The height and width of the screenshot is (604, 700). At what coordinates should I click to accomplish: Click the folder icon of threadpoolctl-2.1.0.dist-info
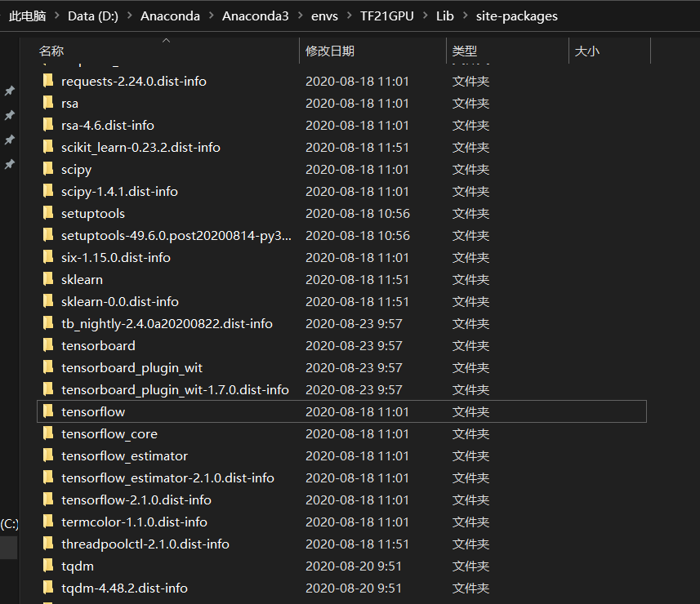coord(48,544)
